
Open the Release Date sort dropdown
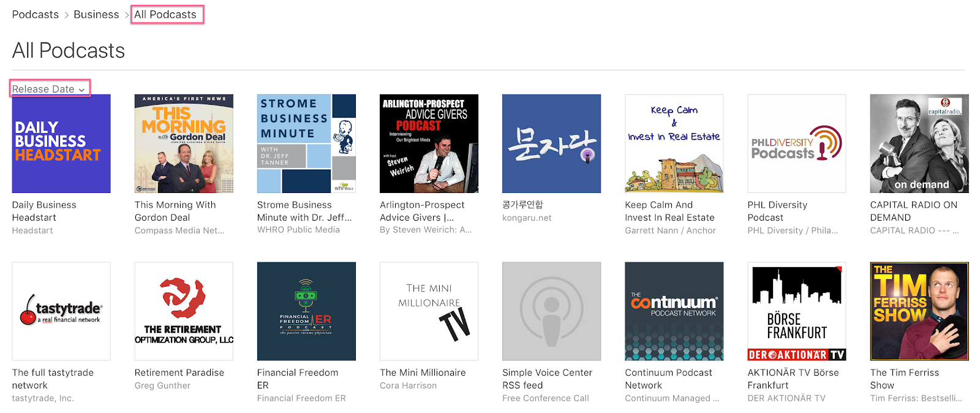tap(48, 89)
